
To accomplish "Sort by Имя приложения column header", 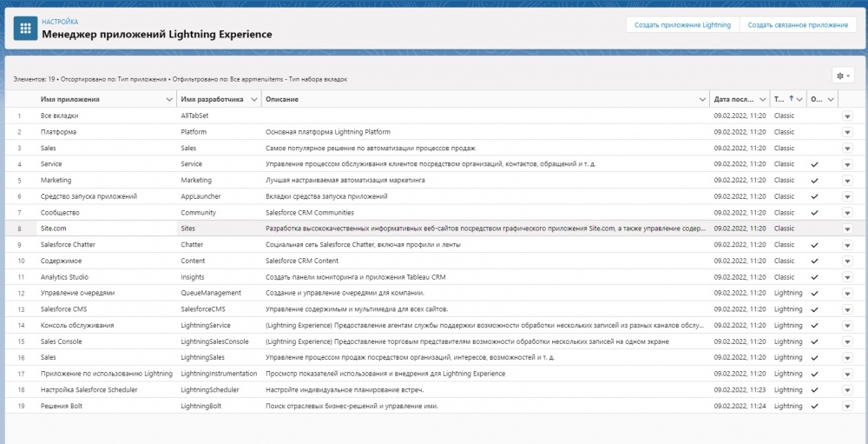I will [x=70, y=99].
